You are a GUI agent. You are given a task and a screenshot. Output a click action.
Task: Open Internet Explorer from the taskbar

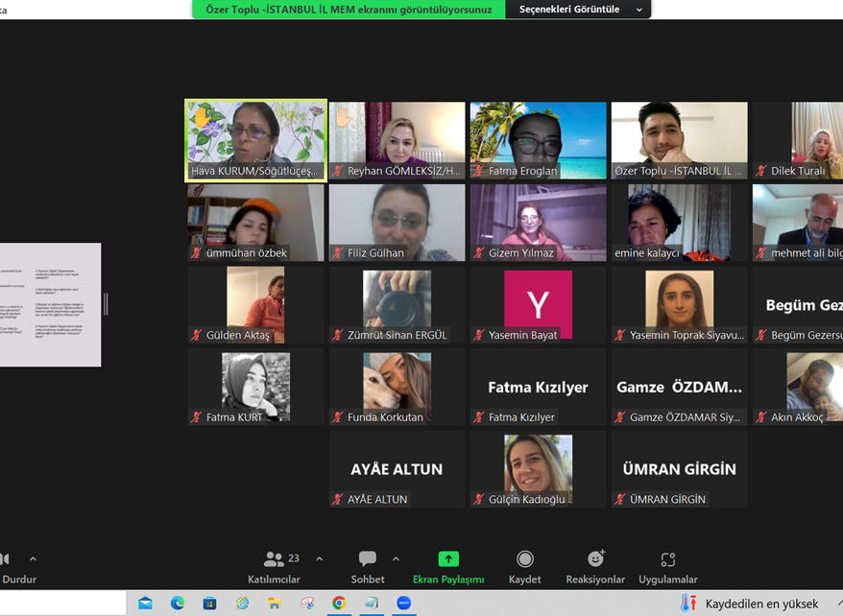(243, 604)
